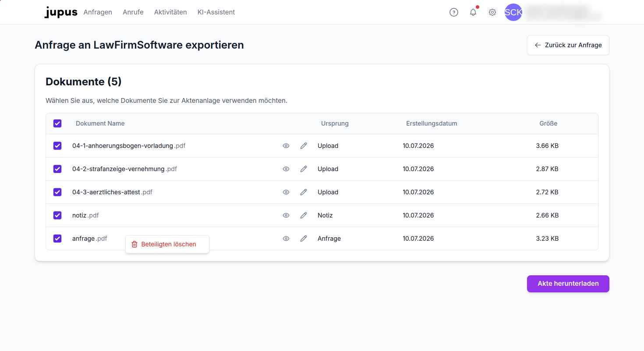Image resolution: width=644 pixels, height=351 pixels.
Task: Preview 04-3-aerztliches-attest.pdf with the eye icon
Action: pyautogui.click(x=286, y=192)
